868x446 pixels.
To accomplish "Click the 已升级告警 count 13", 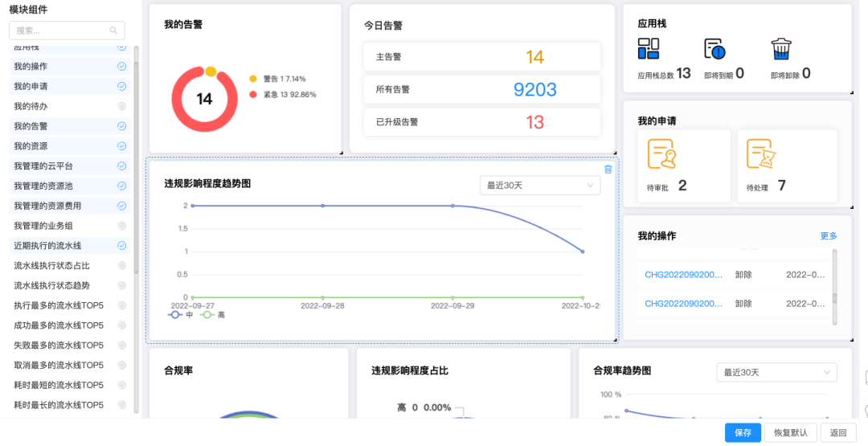I will coord(534,122).
